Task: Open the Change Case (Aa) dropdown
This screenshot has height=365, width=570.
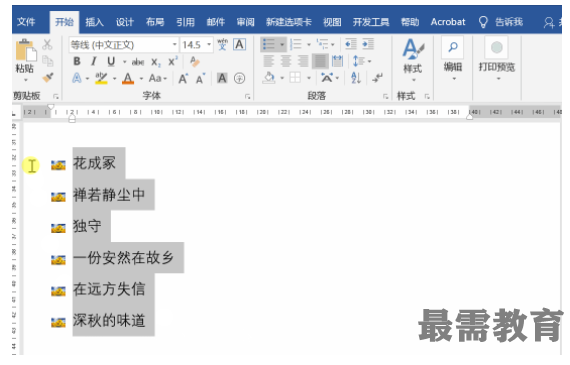Action: click(x=157, y=78)
